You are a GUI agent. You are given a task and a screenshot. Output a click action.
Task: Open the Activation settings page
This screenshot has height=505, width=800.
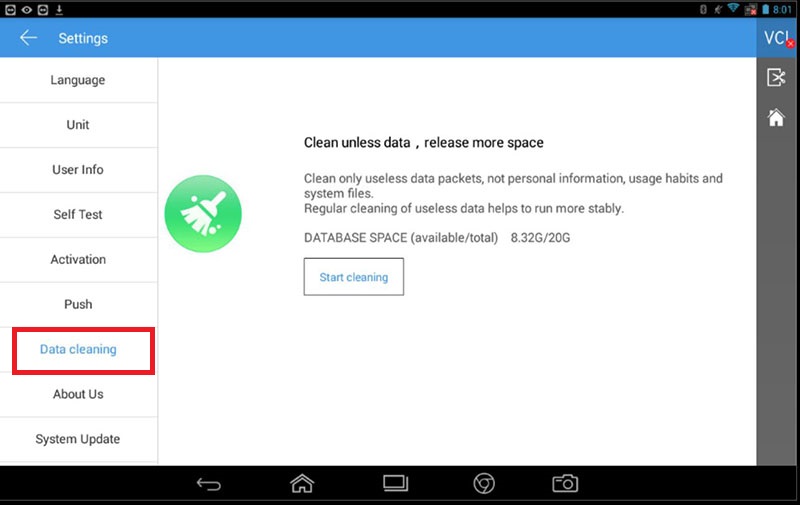[78, 260]
